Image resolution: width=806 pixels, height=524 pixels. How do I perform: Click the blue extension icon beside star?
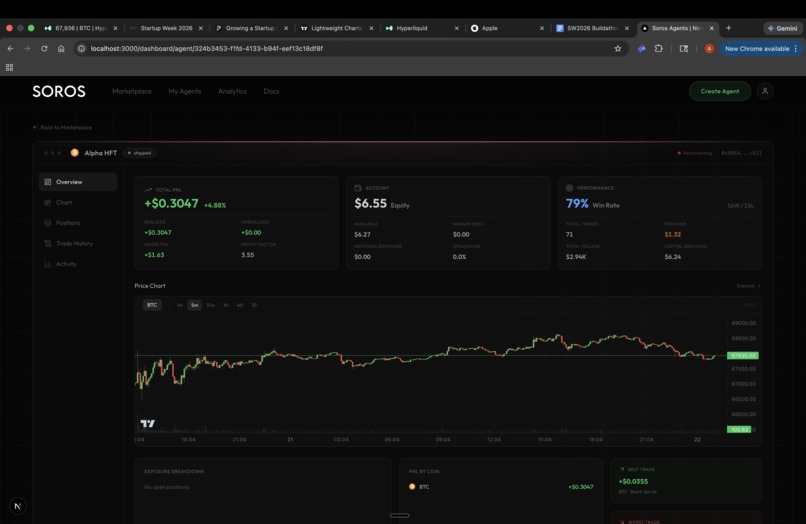click(642, 48)
